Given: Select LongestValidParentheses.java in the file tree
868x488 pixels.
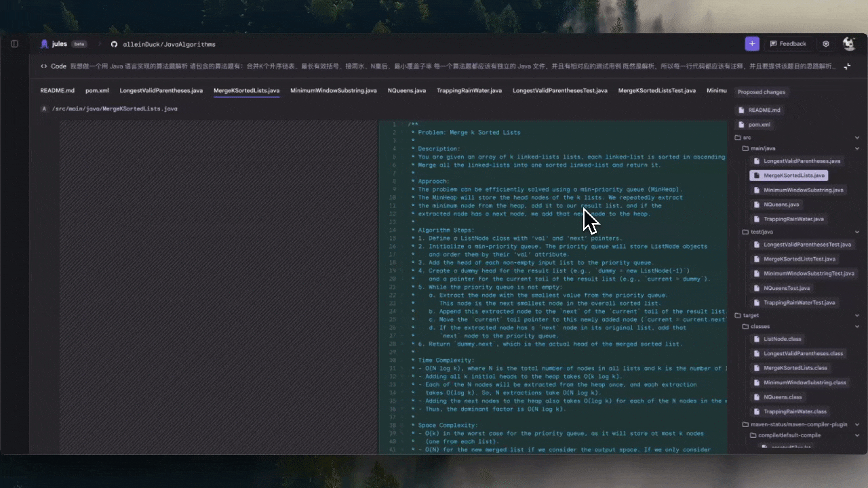Looking at the screenshot, I should 797,161.
